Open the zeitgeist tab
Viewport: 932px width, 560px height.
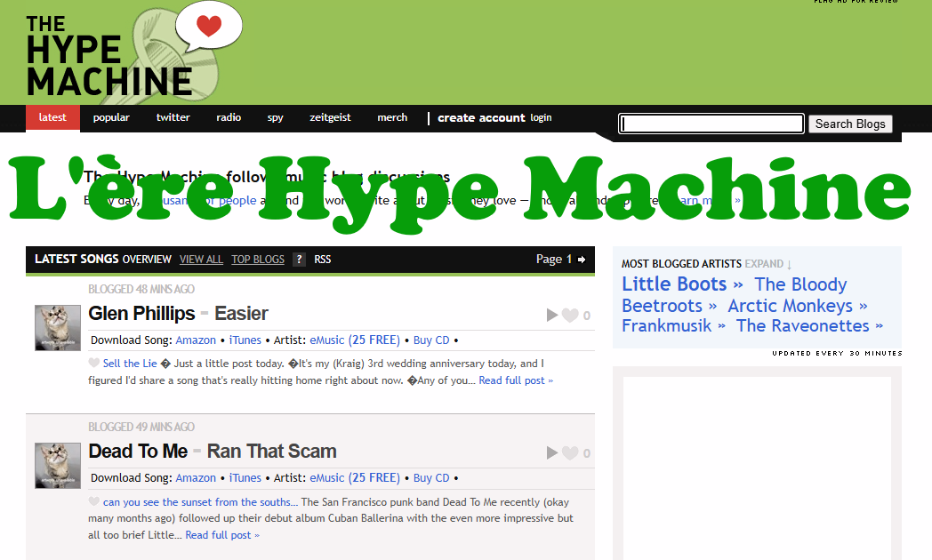330,117
